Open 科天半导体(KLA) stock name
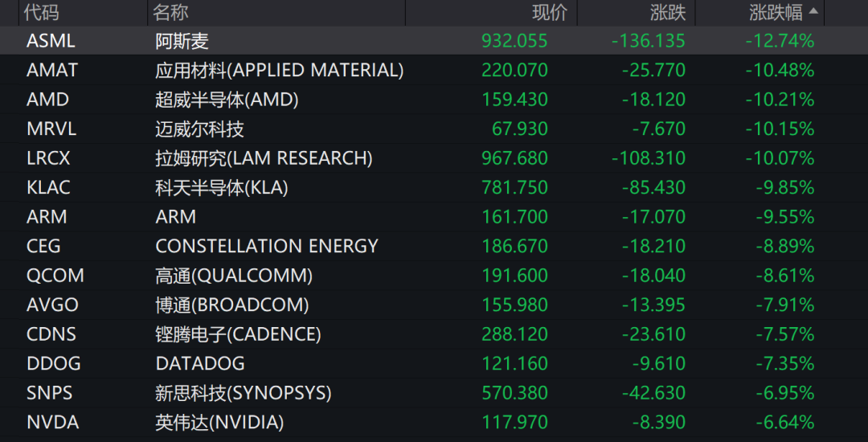The height and width of the screenshot is (442, 868). coord(222,187)
